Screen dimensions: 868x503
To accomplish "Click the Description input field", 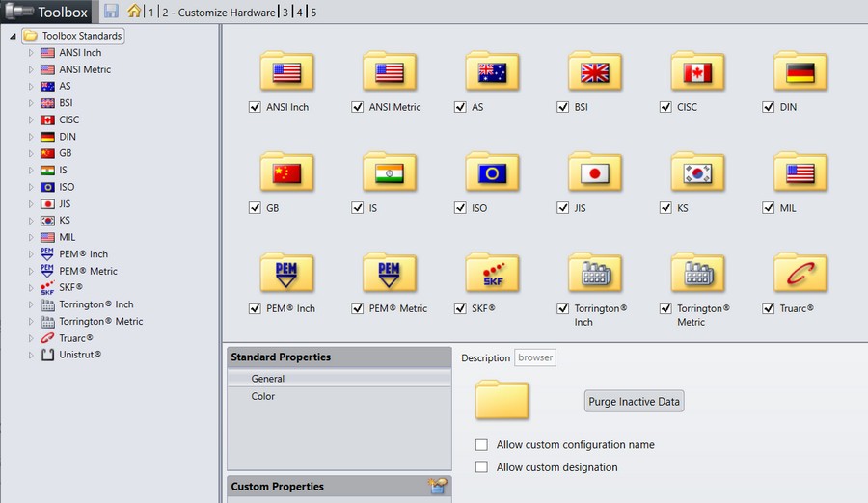I will click(534, 357).
